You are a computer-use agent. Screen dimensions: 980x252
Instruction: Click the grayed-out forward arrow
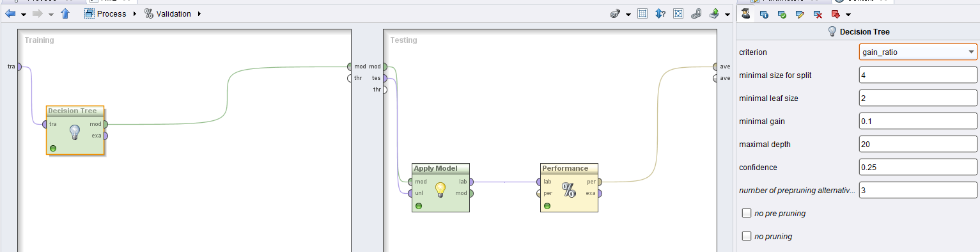click(x=38, y=13)
